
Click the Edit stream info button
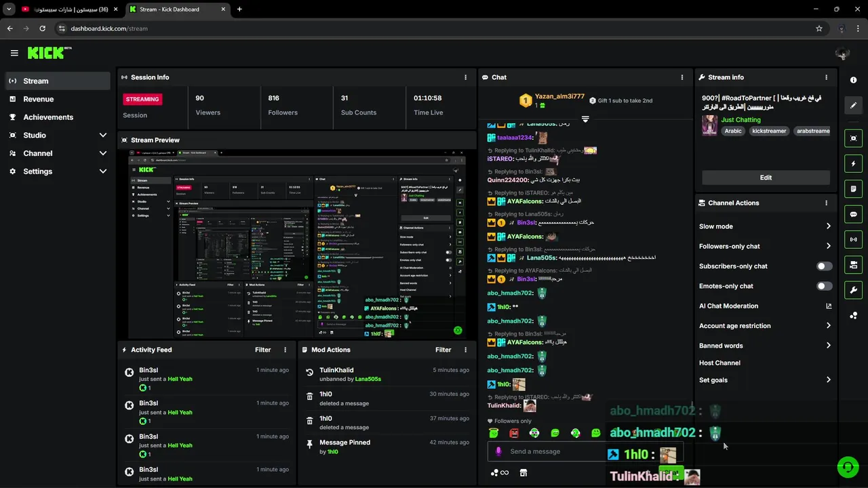click(x=766, y=178)
